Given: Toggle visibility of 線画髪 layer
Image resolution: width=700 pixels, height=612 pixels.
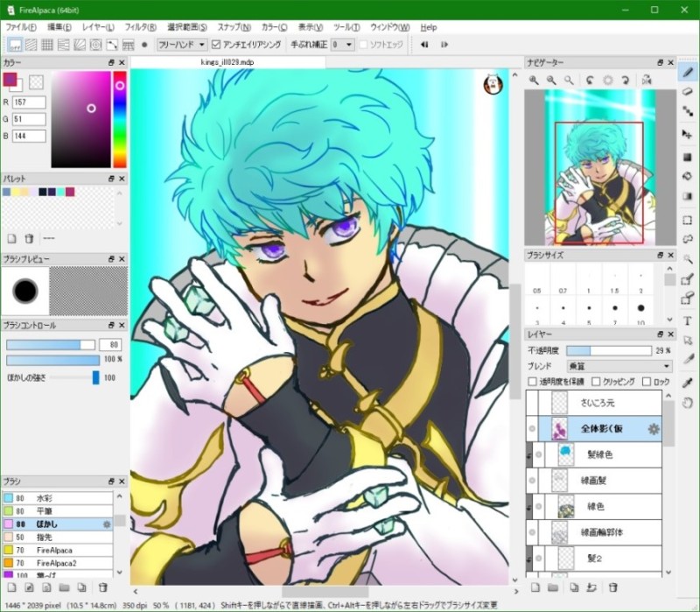Looking at the screenshot, I should click(532, 481).
